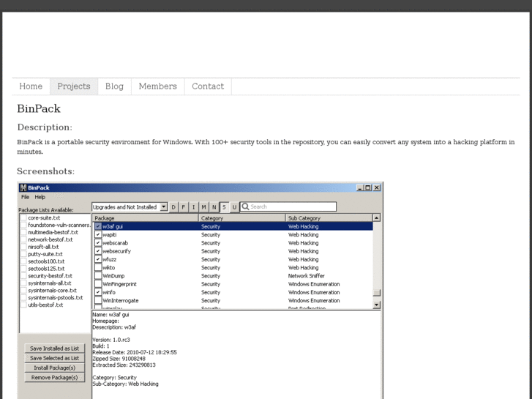Check the security-bestof.txt list checkbox
The width and height of the screenshot is (532, 399).
23,276
